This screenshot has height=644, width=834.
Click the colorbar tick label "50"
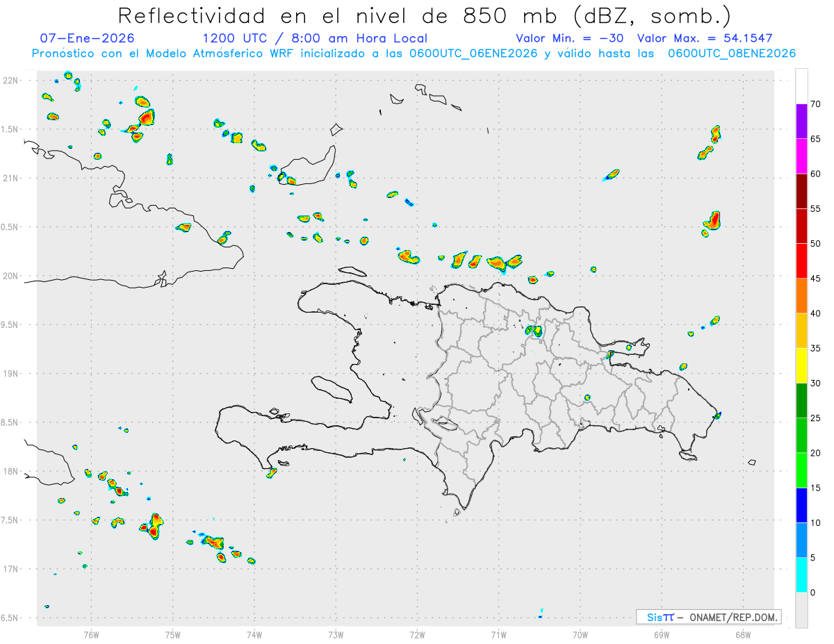816,244
